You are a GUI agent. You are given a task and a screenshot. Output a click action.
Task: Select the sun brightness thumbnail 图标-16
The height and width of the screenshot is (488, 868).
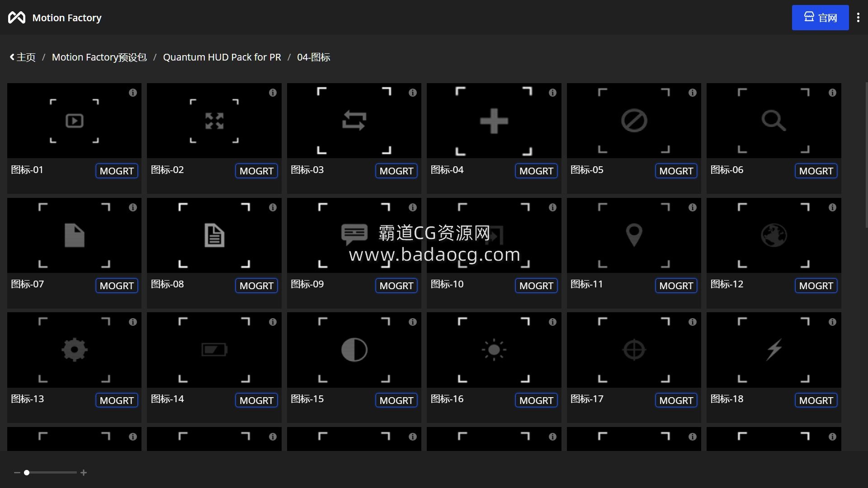point(494,350)
